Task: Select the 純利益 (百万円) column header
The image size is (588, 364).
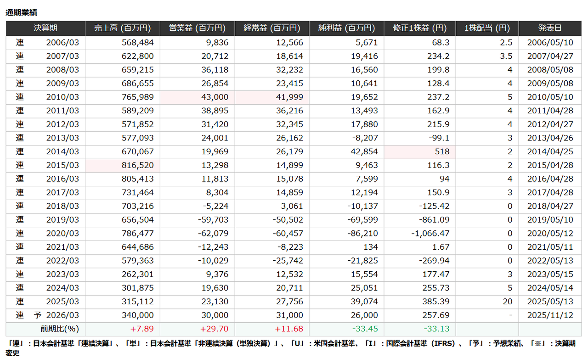Action: (x=346, y=28)
